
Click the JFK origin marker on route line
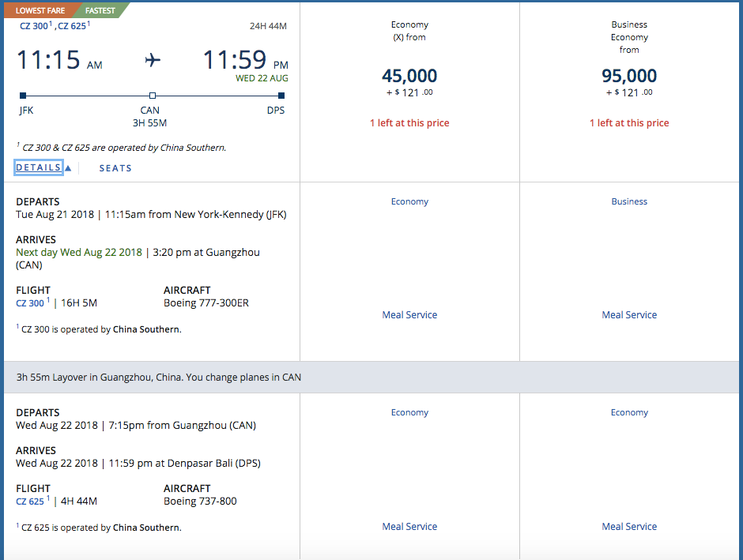click(x=23, y=96)
